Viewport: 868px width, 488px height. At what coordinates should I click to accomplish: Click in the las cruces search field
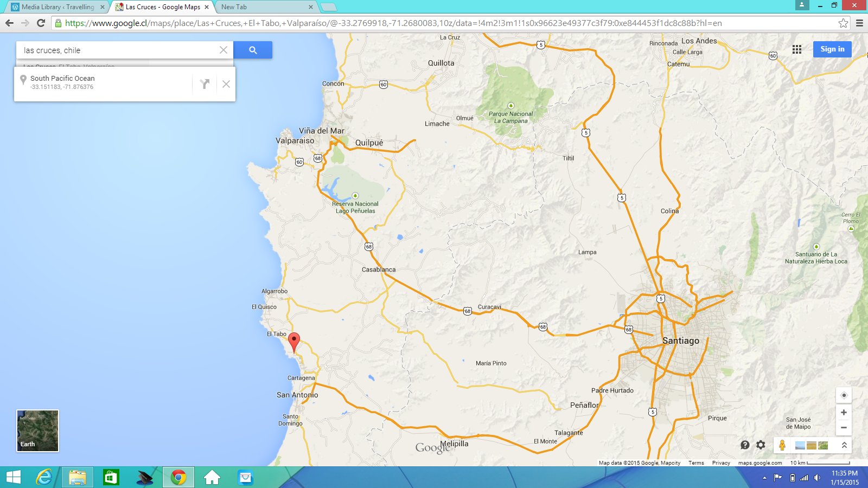point(119,50)
